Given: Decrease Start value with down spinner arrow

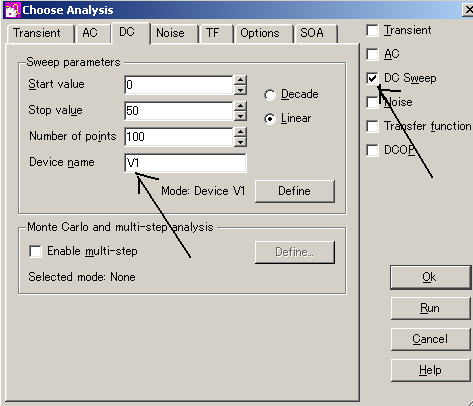Looking at the screenshot, I should 240,90.
